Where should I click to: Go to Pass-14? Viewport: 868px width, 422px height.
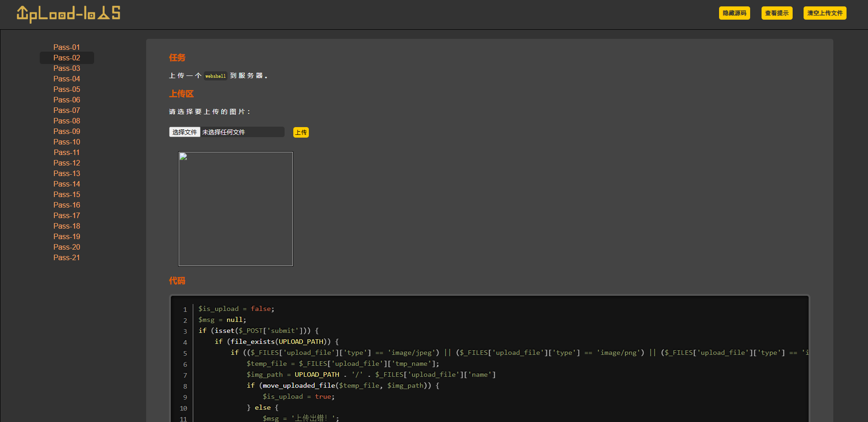tap(67, 184)
